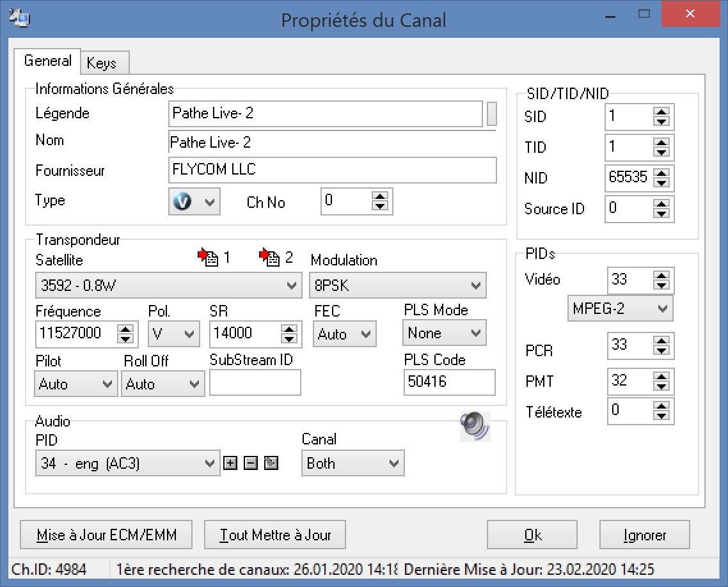Open the MPEG-2 video format dropdown
The image size is (728, 587).
click(x=620, y=309)
